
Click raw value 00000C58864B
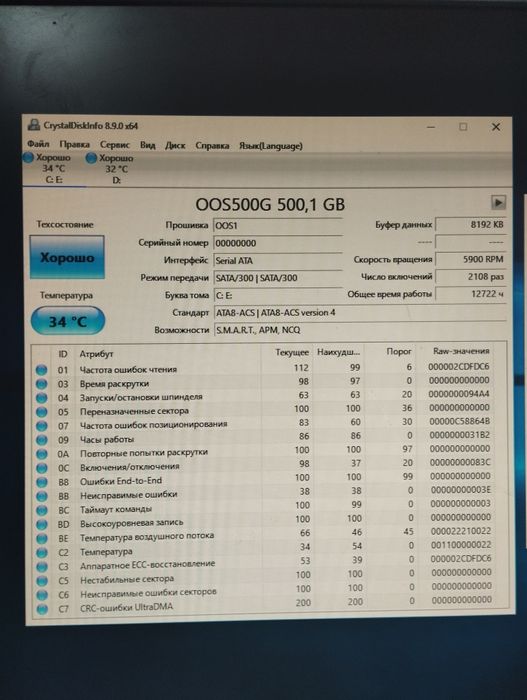459,421
